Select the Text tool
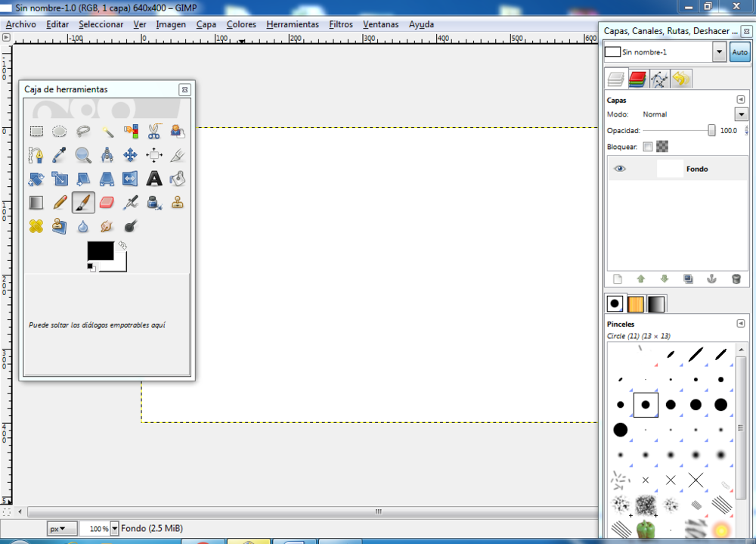 pyautogui.click(x=153, y=179)
